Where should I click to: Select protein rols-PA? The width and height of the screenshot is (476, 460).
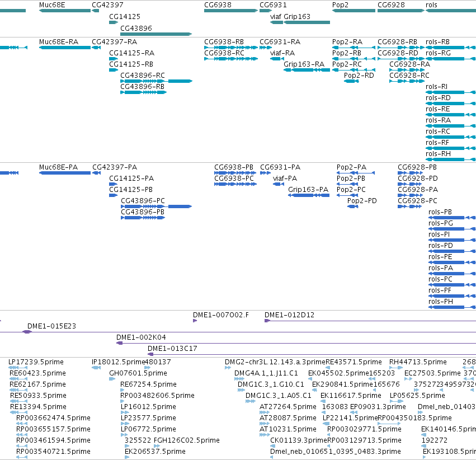click(x=441, y=268)
